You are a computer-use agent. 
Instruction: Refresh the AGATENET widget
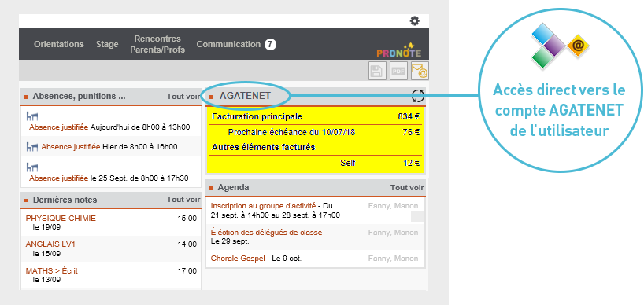(x=418, y=96)
